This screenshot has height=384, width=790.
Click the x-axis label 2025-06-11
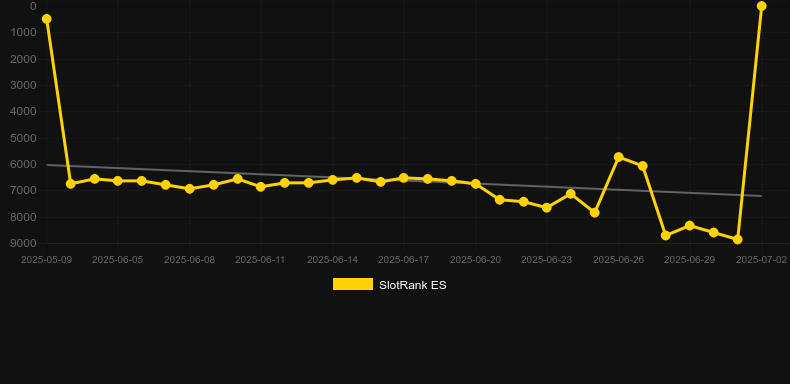[260, 260]
